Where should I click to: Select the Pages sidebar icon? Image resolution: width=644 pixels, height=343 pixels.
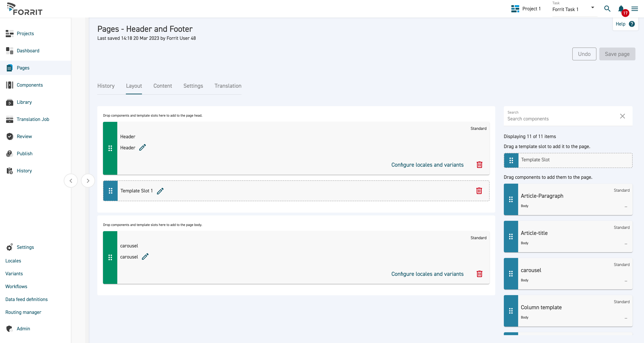click(9, 68)
